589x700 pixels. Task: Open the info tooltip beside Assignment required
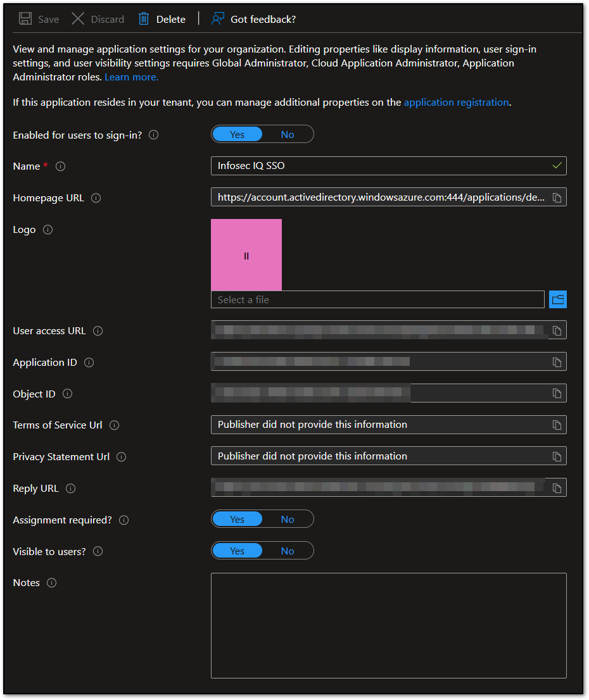124,520
